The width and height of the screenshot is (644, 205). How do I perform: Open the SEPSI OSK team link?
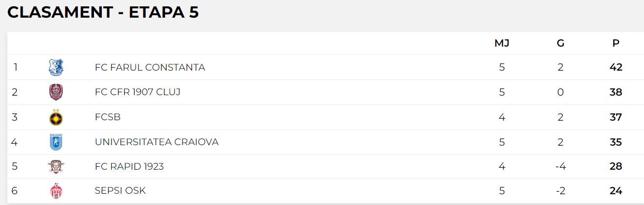click(x=120, y=191)
